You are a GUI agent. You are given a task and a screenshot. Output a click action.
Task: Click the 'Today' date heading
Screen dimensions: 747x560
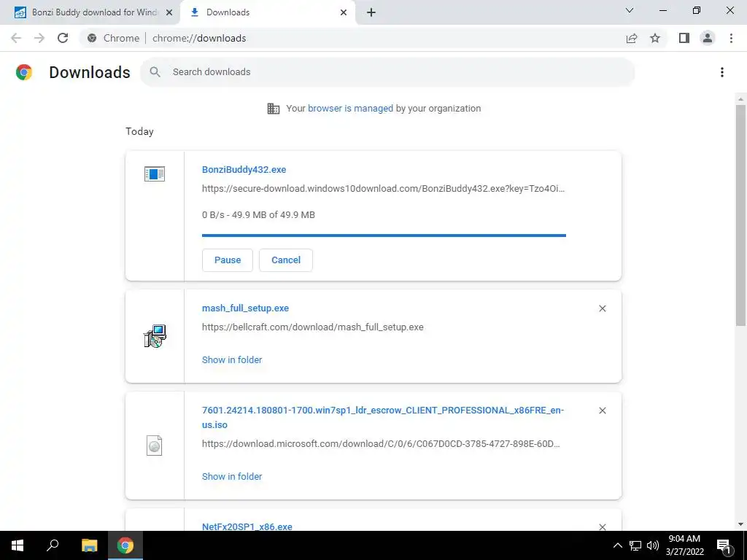(139, 131)
